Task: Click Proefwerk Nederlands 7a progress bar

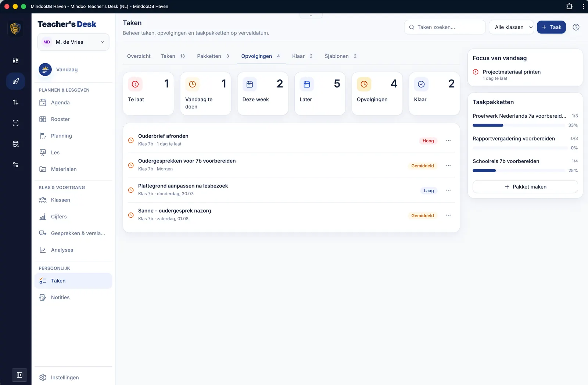Action: pyautogui.click(x=519, y=125)
